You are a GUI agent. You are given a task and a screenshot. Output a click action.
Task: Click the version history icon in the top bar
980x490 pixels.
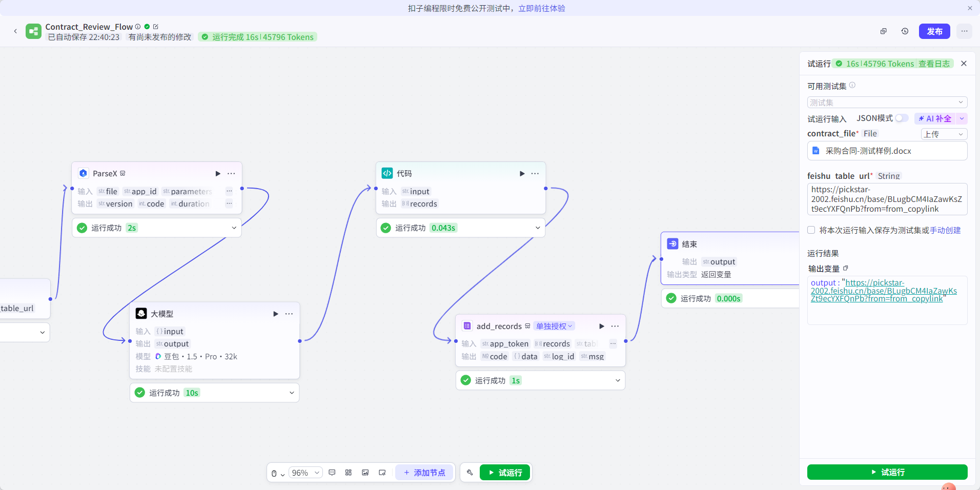pyautogui.click(x=905, y=31)
